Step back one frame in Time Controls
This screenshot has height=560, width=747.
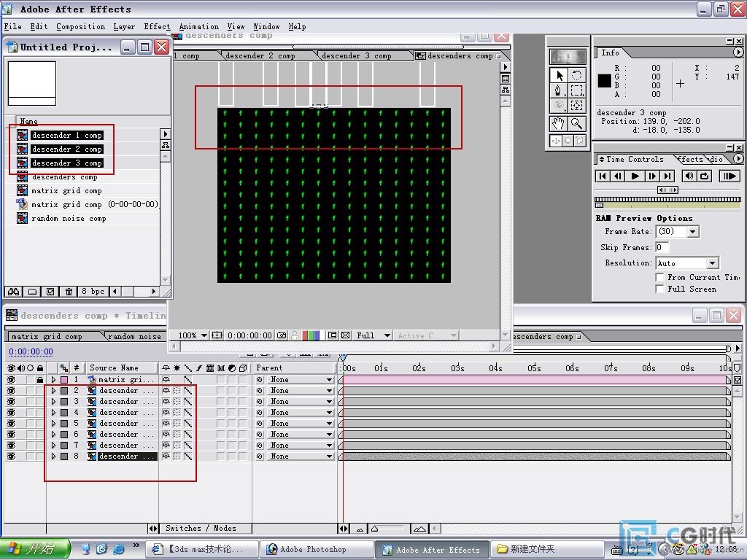(619, 176)
